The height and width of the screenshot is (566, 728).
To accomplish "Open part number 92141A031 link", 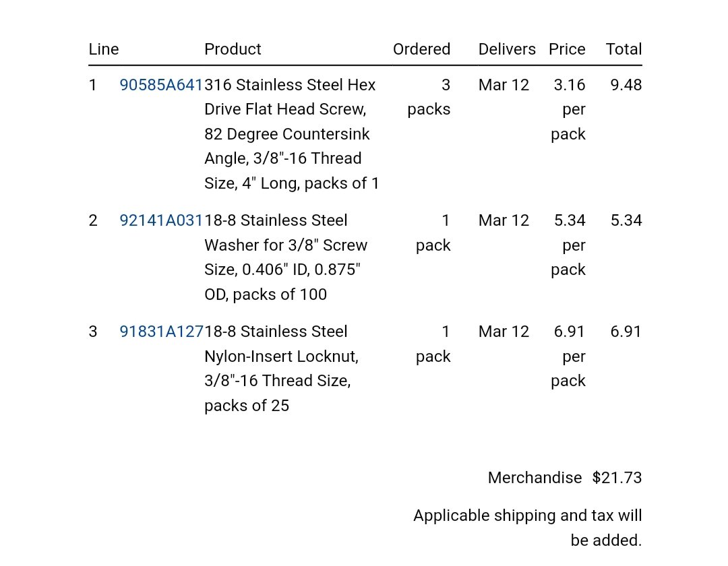I will coord(161,220).
